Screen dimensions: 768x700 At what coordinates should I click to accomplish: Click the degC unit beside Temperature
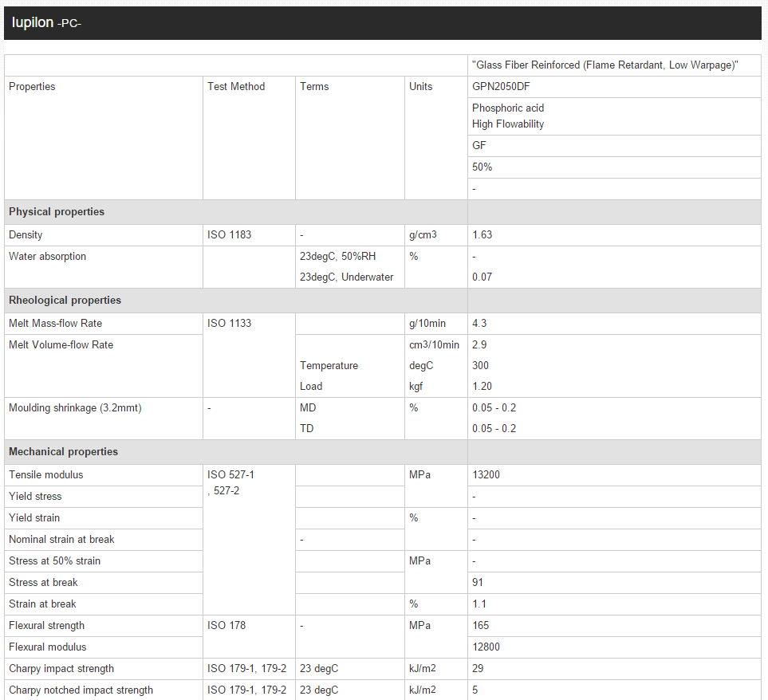tap(421, 366)
